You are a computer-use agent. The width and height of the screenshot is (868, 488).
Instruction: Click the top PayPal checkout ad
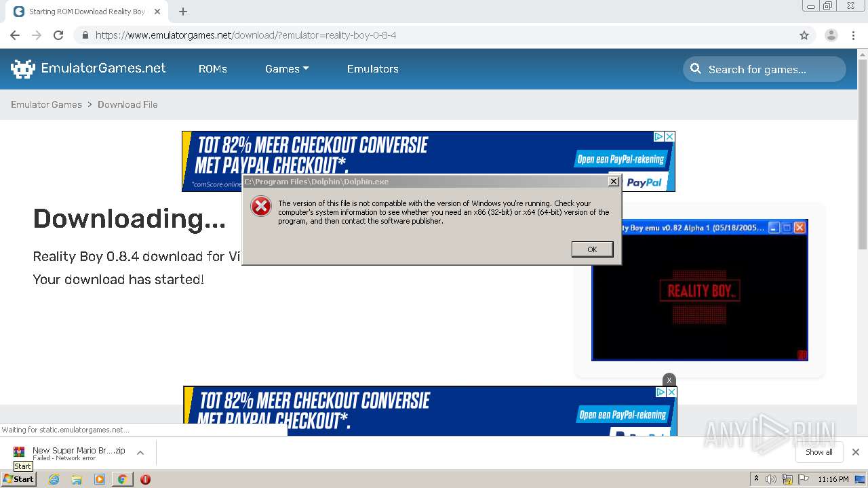click(x=429, y=161)
